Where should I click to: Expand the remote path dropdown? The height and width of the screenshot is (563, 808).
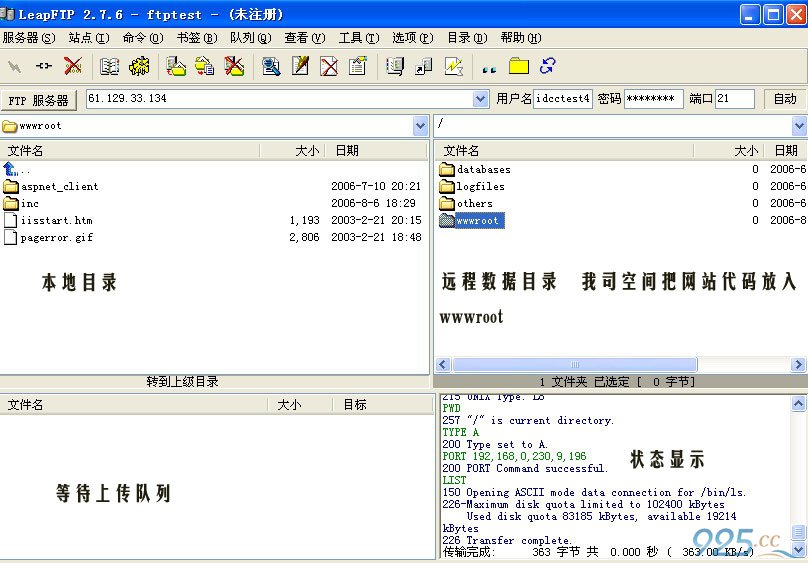coord(799,125)
